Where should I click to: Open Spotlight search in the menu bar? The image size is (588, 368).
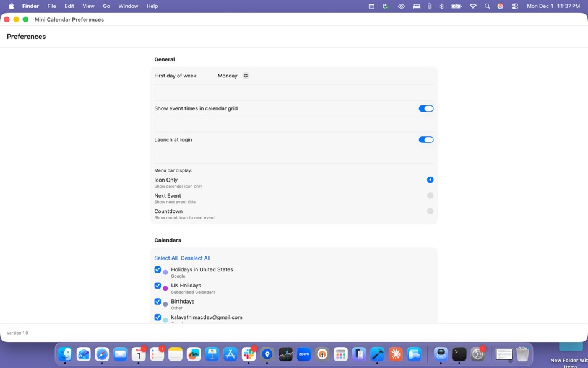(486, 6)
